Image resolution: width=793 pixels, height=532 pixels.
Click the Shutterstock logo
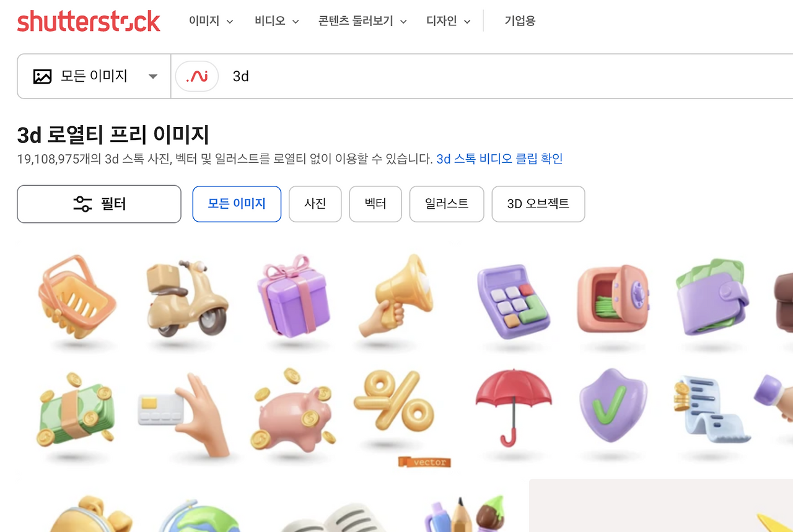pos(89,21)
